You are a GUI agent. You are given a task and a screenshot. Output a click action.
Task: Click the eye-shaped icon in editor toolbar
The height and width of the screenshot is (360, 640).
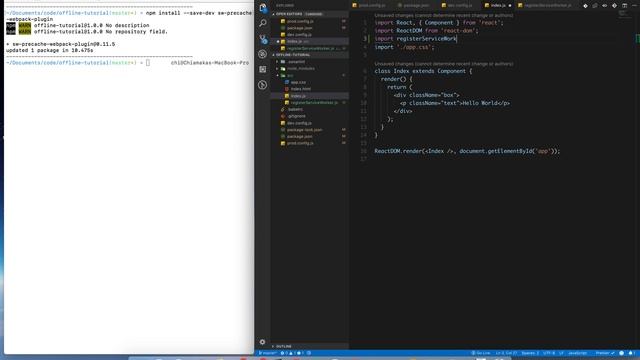(x=604, y=6)
